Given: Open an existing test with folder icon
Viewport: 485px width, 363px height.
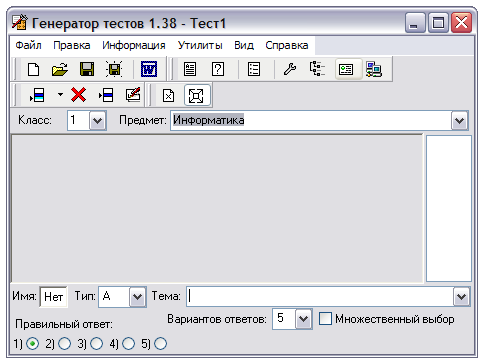Looking at the screenshot, I should pyautogui.click(x=60, y=70).
